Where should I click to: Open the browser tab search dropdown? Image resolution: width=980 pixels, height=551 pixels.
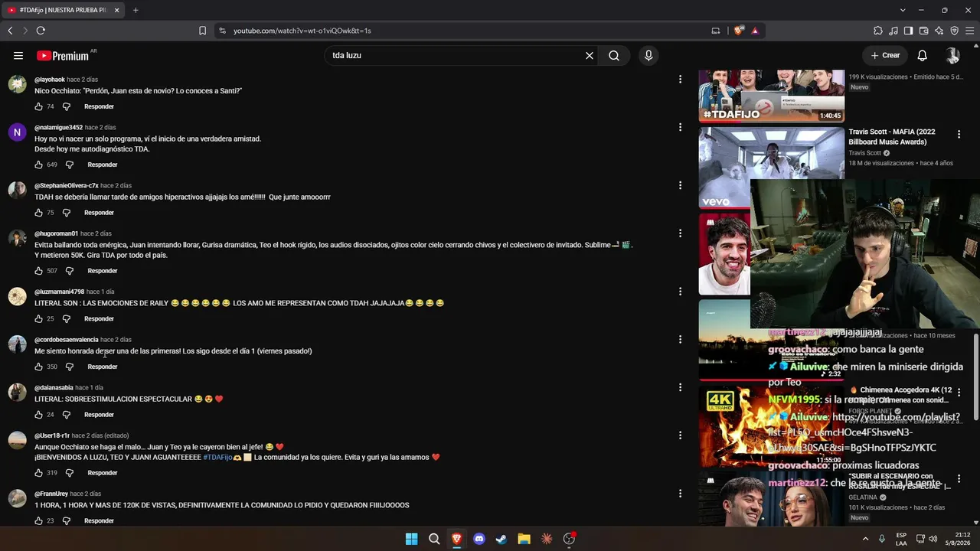click(903, 10)
